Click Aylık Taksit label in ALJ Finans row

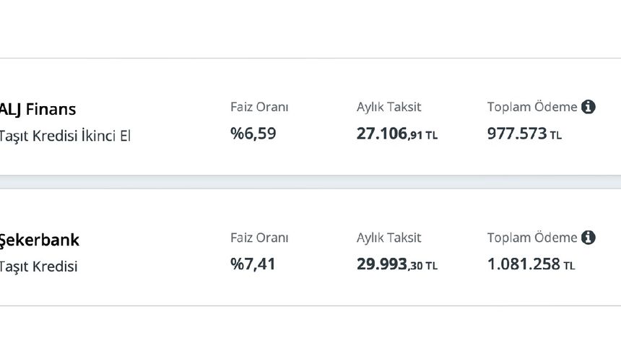point(388,107)
